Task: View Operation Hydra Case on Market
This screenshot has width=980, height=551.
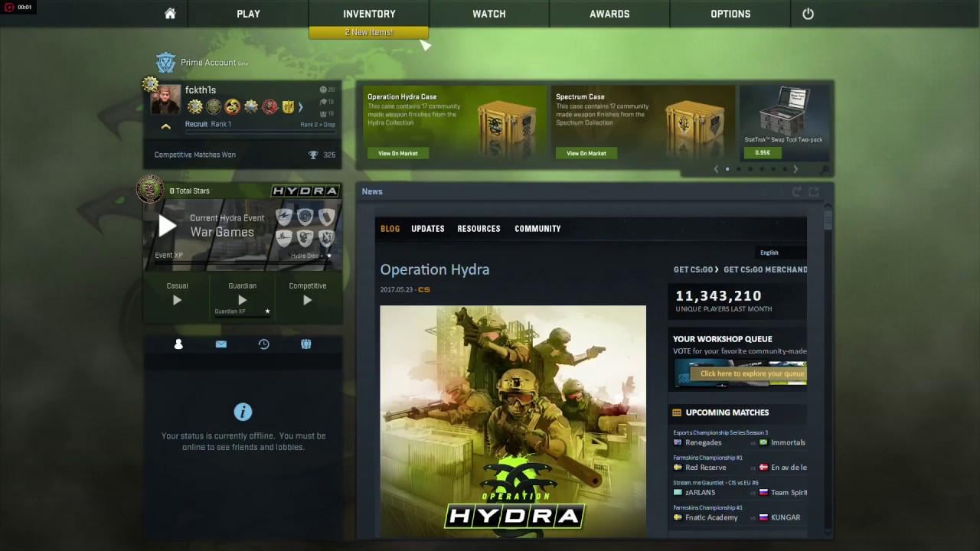Action: (x=398, y=153)
